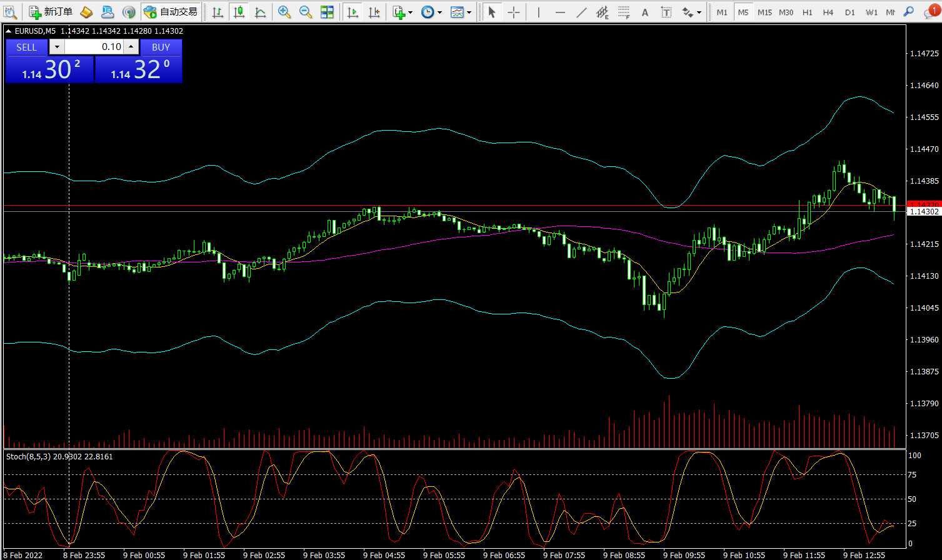The width and height of the screenshot is (942, 560).
Task: Toggle 自动交易 auto trading
Action: click(171, 12)
